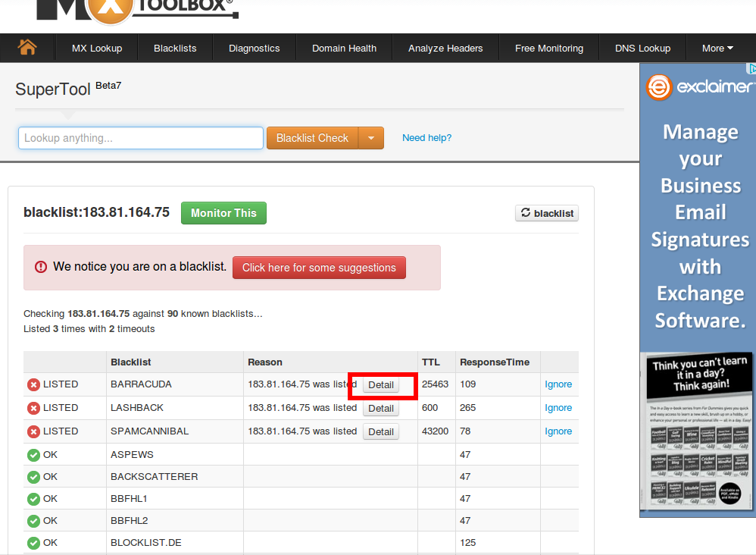Image resolution: width=756 pixels, height=555 pixels.
Task: Open Detail for the BARRACUDA listing
Action: pos(381,384)
